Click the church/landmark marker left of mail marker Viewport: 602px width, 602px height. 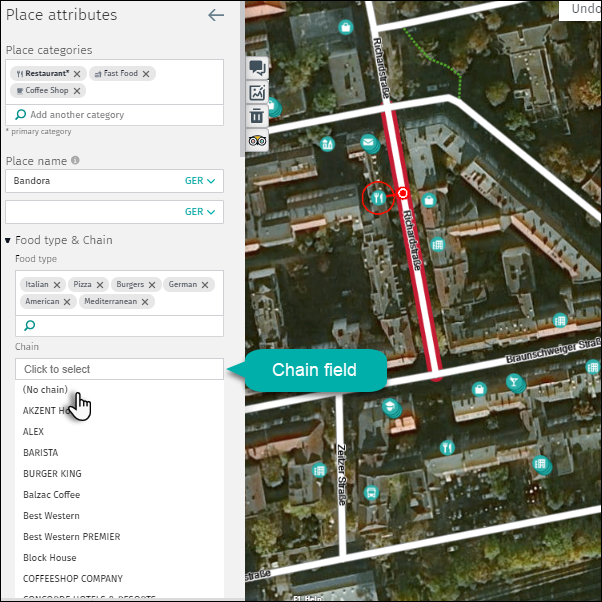(x=327, y=144)
